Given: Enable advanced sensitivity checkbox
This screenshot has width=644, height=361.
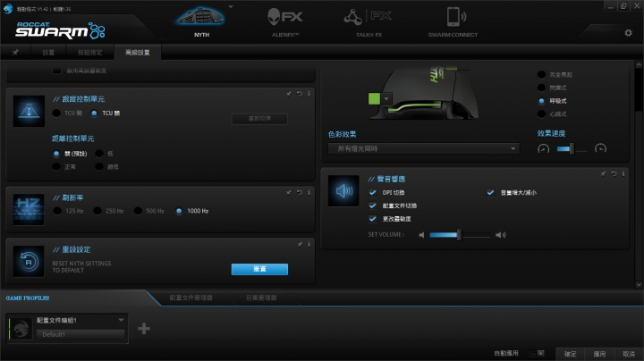Looking at the screenshot, I should click(x=56, y=71).
